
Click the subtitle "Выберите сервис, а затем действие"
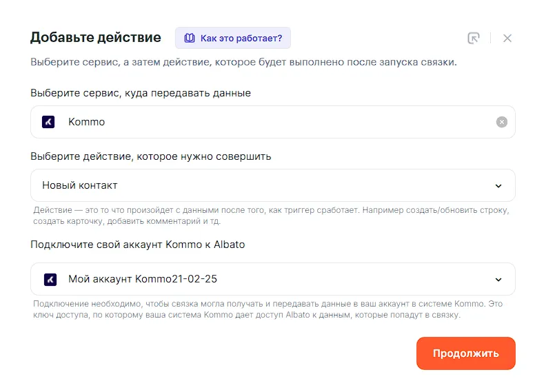(x=243, y=62)
